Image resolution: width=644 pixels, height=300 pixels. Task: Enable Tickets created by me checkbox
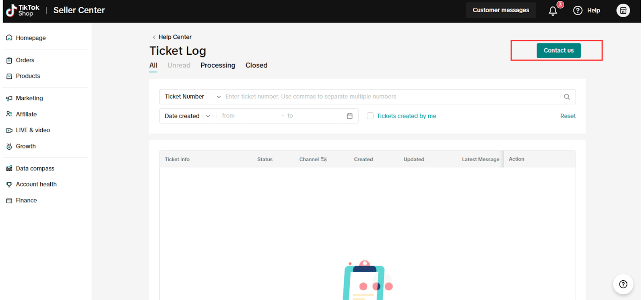pyautogui.click(x=370, y=116)
